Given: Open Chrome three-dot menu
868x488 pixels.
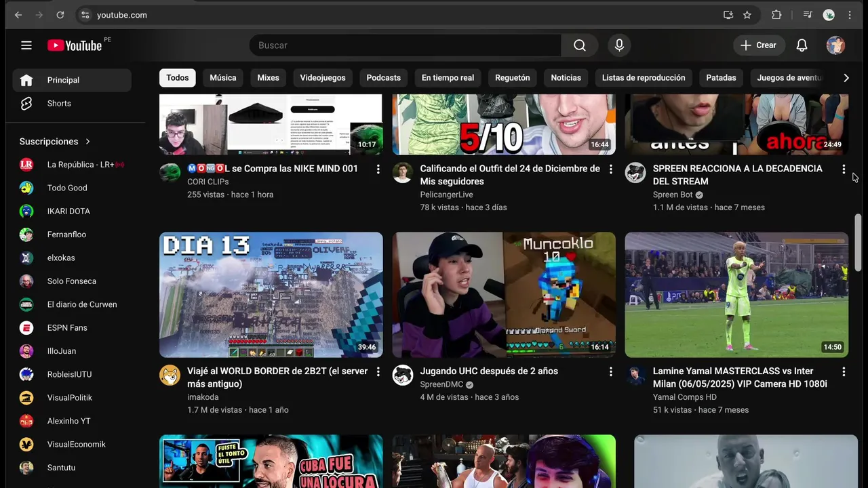Looking at the screenshot, I should (x=850, y=15).
